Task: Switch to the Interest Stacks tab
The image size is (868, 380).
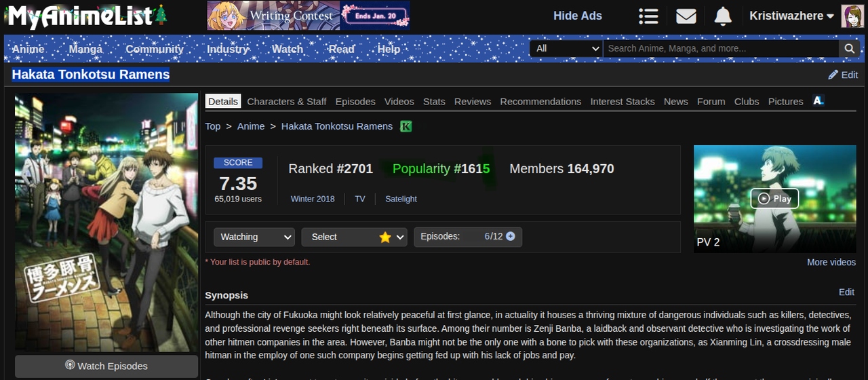Action: (x=623, y=101)
